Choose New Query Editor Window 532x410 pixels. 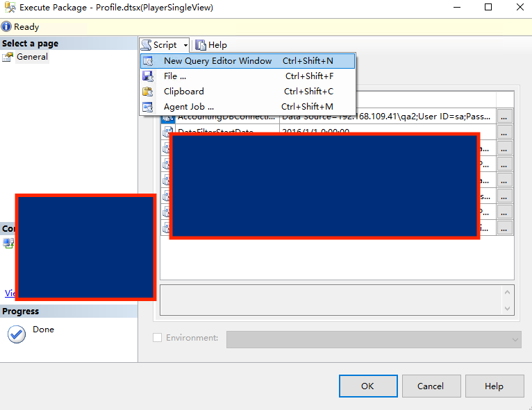[217, 61]
